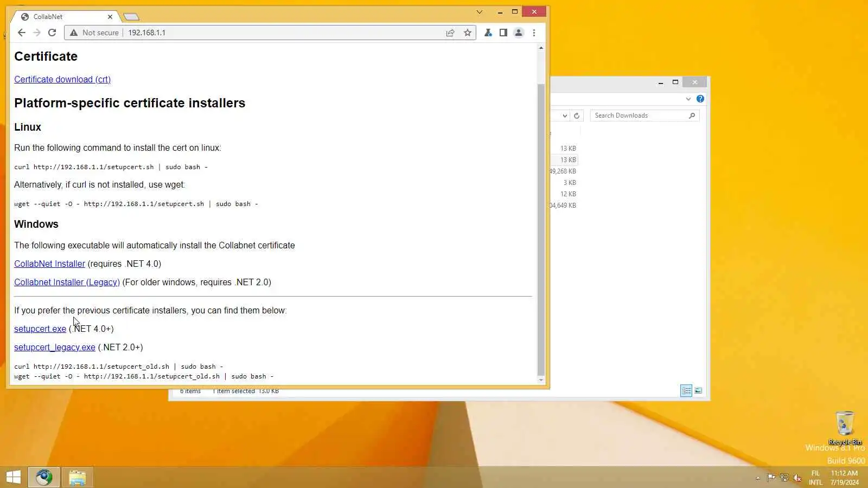Open a new browser tab
868x488 pixels.
tap(131, 17)
